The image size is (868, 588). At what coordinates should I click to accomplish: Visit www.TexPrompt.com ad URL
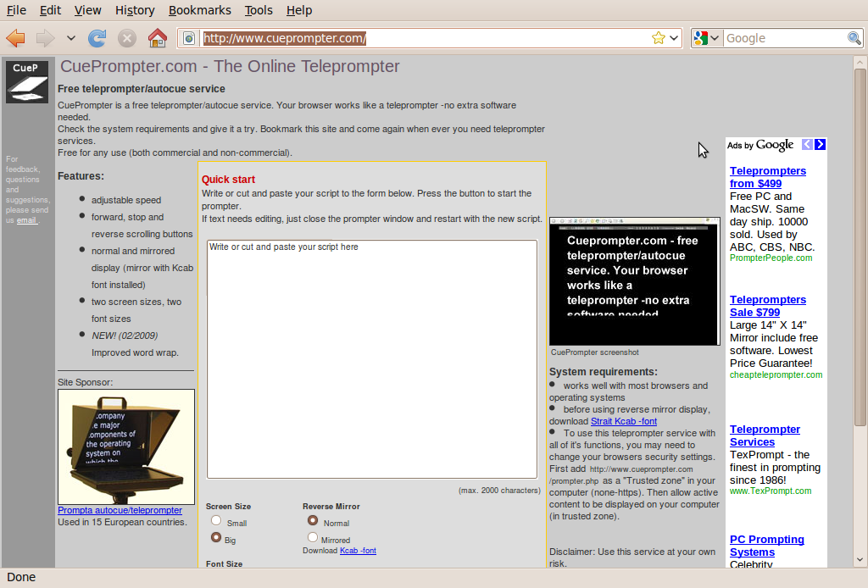(x=771, y=491)
